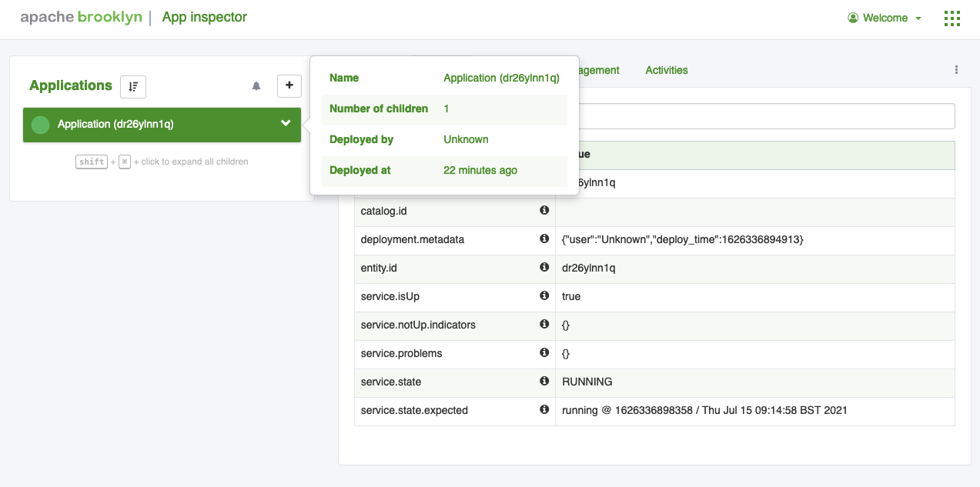Click the green application status circle
This screenshot has height=487, width=980.
pyautogui.click(x=40, y=125)
